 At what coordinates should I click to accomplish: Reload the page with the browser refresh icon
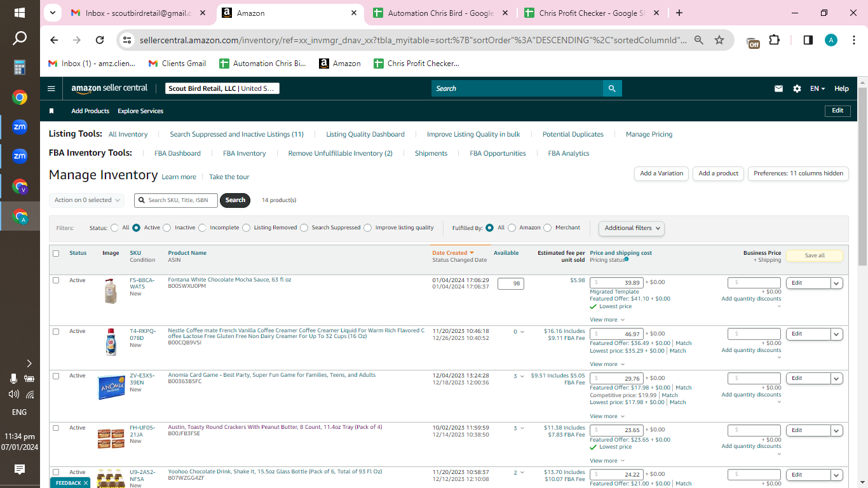tap(100, 40)
